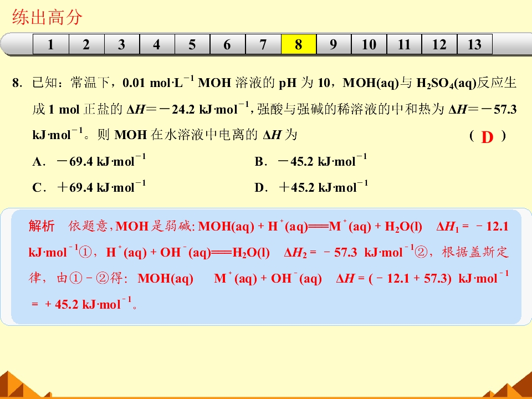
Task: Go to question 1 in navigation bar
Action: pos(51,44)
